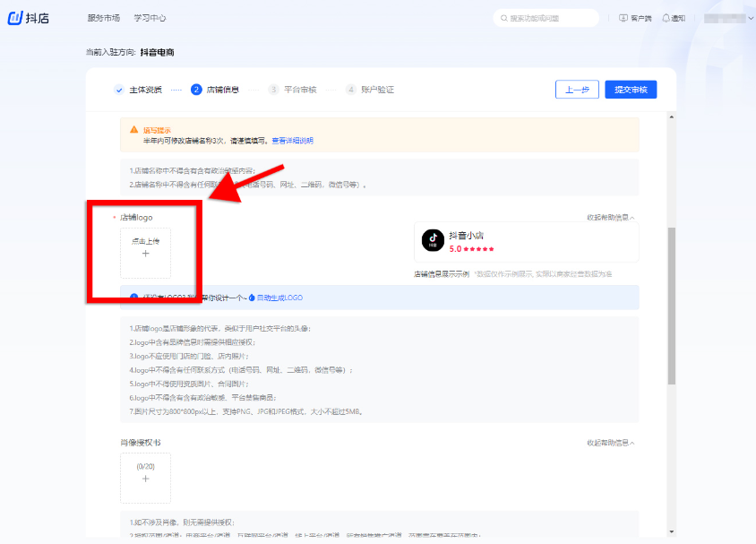This screenshot has width=756, height=544.
Task: Click the 上一步 button
Action: point(577,90)
